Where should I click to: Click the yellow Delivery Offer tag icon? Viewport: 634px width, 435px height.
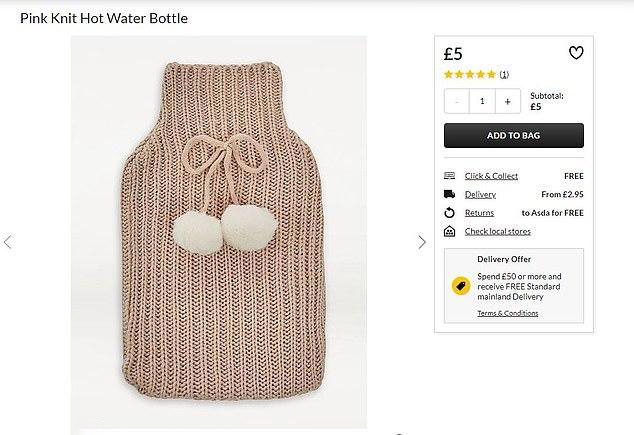[x=461, y=285]
